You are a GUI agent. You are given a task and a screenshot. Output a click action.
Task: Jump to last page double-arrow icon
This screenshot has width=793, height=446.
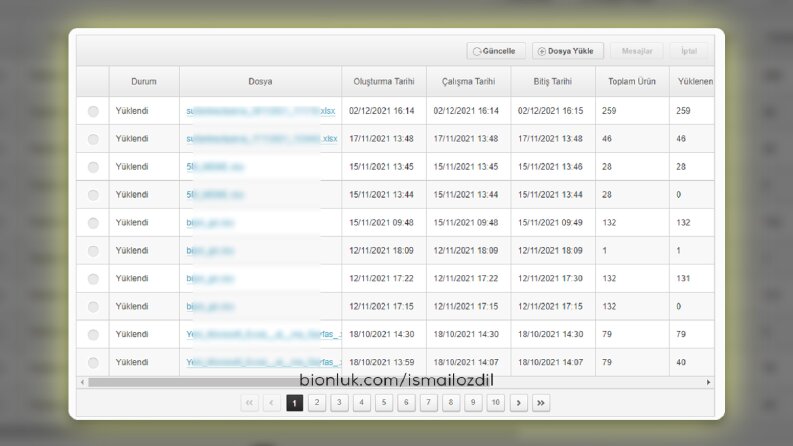point(541,403)
